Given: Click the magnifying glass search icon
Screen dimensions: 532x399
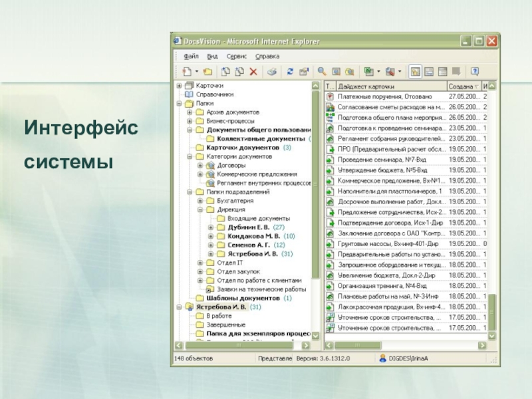Looking at the screenshot, I should point(322,71).
